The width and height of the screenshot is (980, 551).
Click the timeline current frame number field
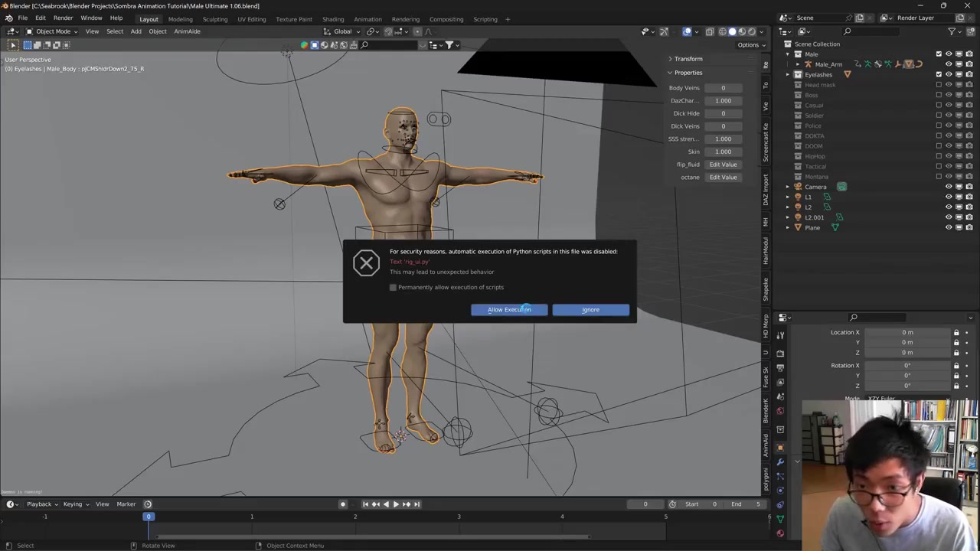645,504
